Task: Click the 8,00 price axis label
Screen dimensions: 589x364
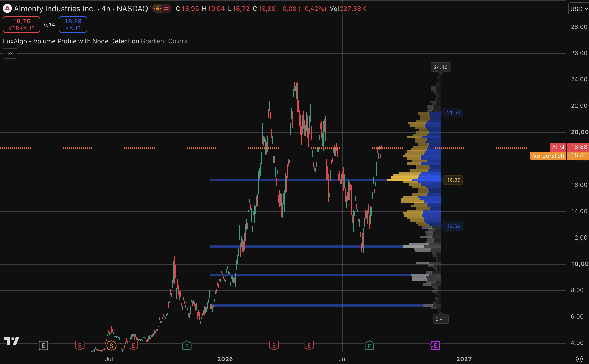Action: pos(577,290)
